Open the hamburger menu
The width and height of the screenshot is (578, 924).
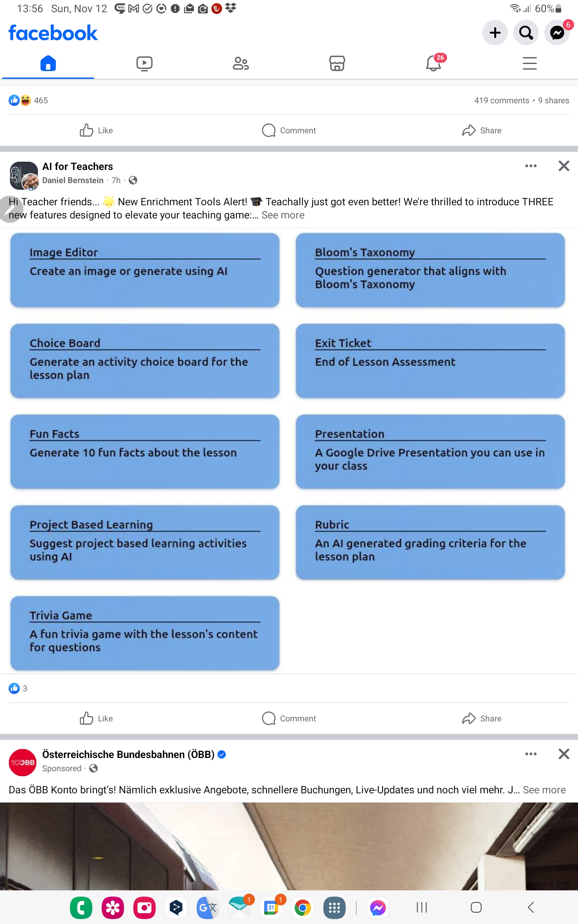[530, 63]
